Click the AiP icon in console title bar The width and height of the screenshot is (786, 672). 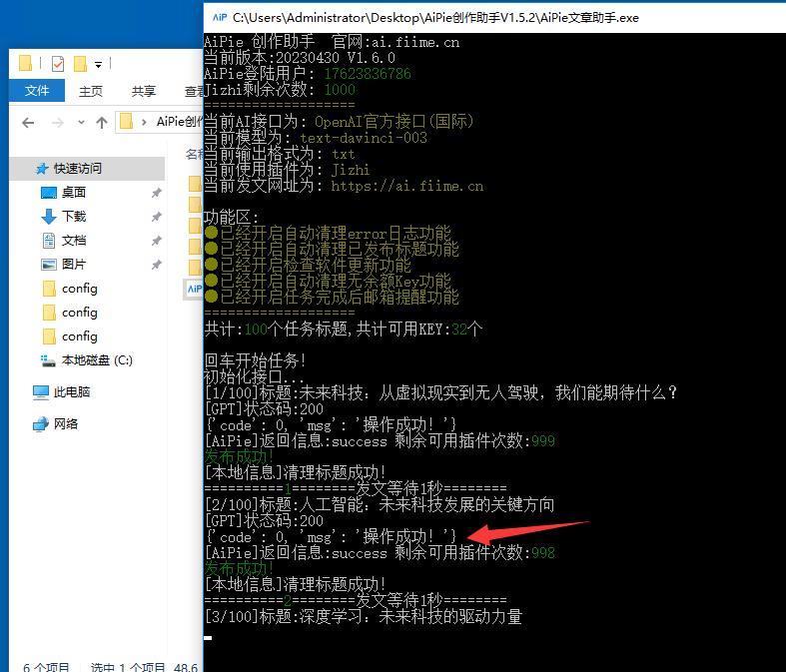point(220,18)
